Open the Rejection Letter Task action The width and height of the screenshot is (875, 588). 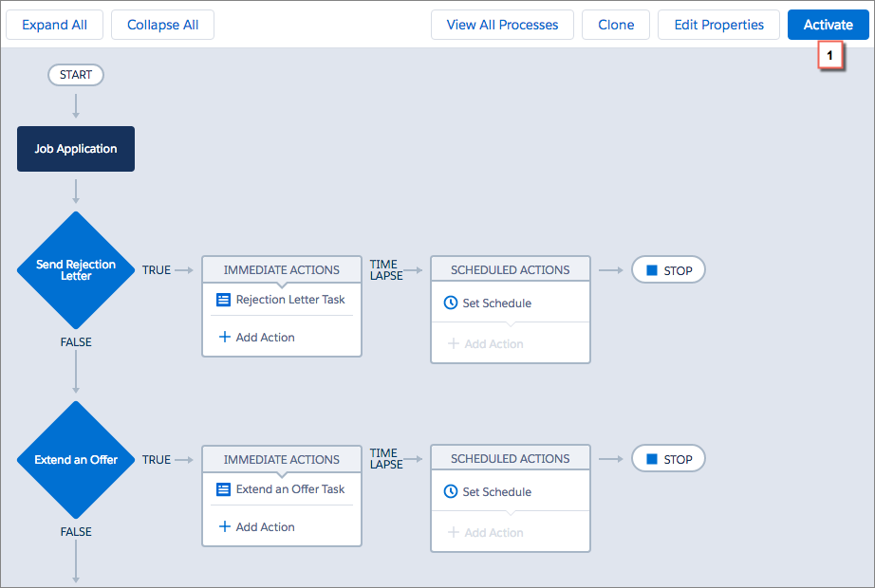(290, 300)
